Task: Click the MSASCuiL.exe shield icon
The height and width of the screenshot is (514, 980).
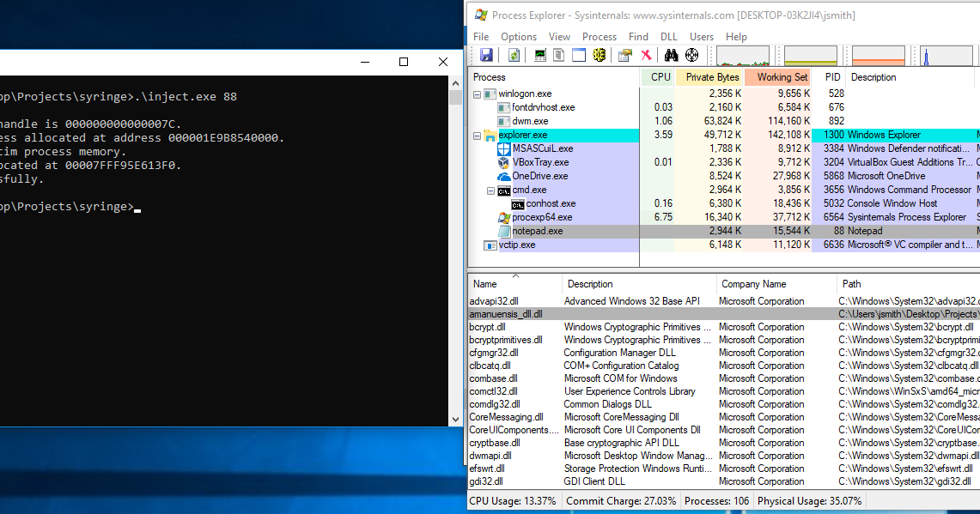Action: [x=504, y=148]
